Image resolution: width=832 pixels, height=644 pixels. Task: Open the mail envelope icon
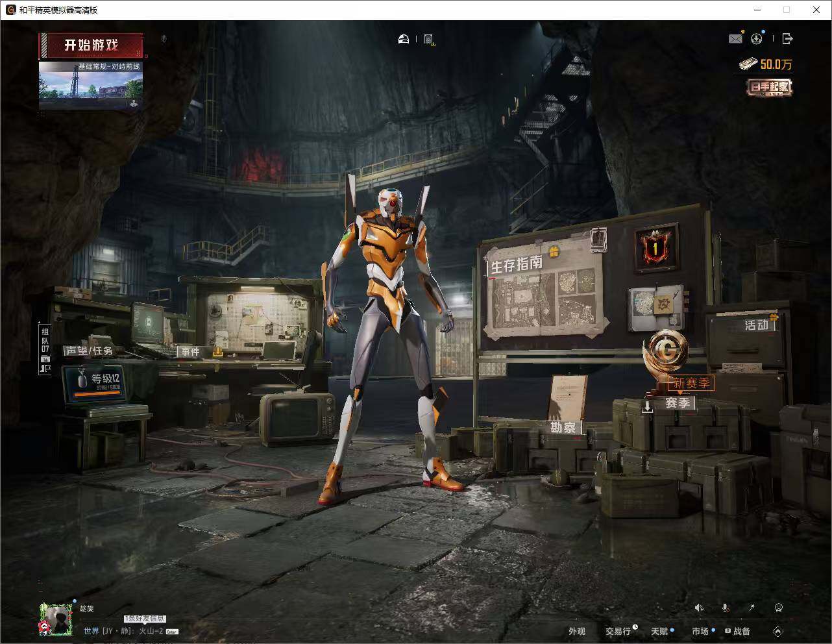click(x=735, y=39)
